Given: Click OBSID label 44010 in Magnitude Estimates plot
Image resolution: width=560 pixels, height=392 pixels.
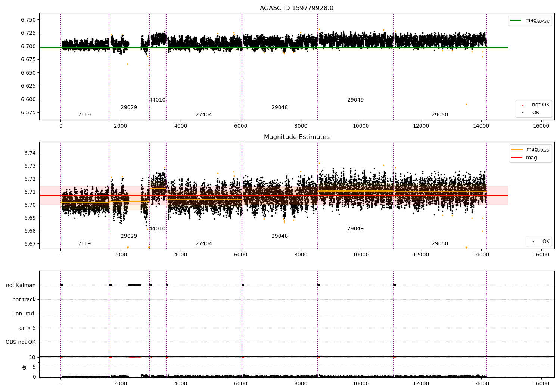Looking at the screenshot, I should tap(157, 229).
